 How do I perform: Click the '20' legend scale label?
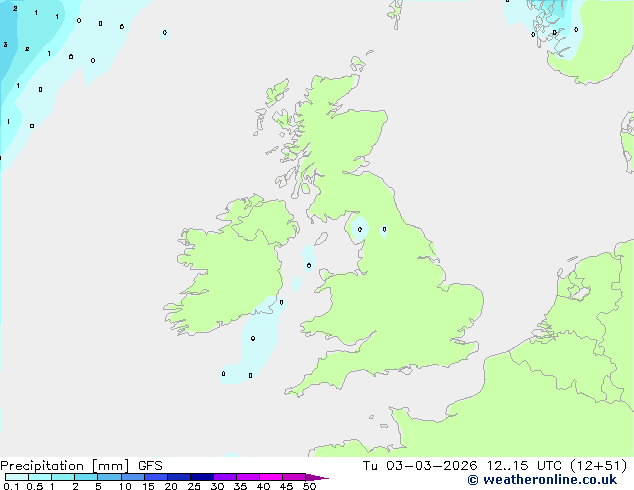(171, 486)
